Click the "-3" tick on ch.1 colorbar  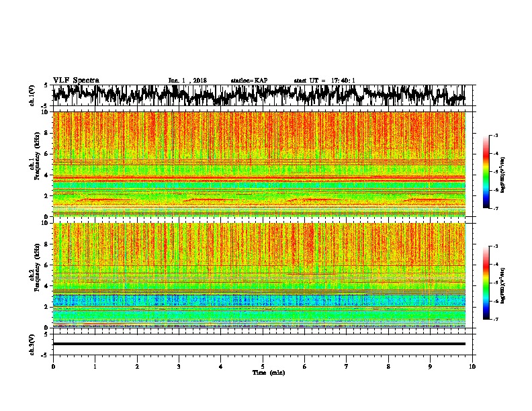point(496,135)
